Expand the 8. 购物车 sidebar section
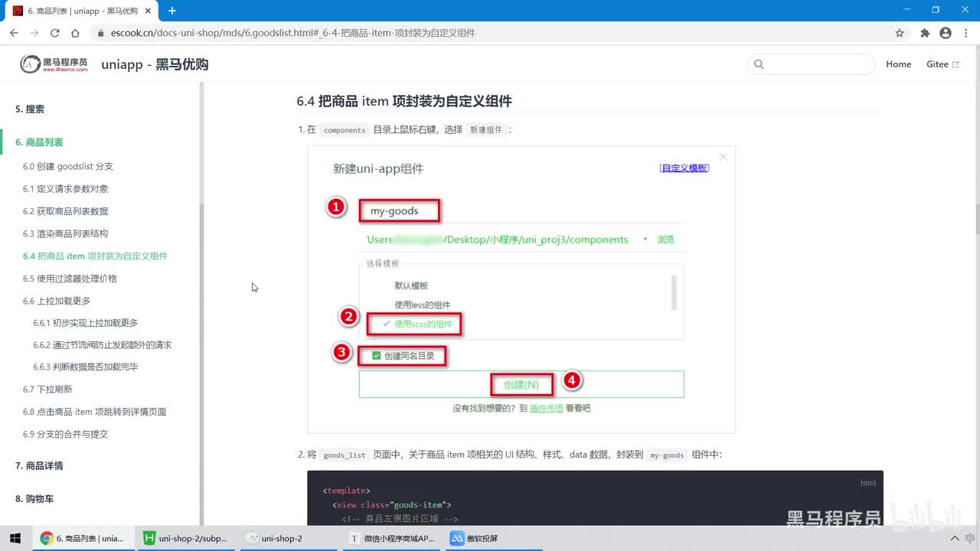This screenshot has width=980, height=551. (34, 498)
